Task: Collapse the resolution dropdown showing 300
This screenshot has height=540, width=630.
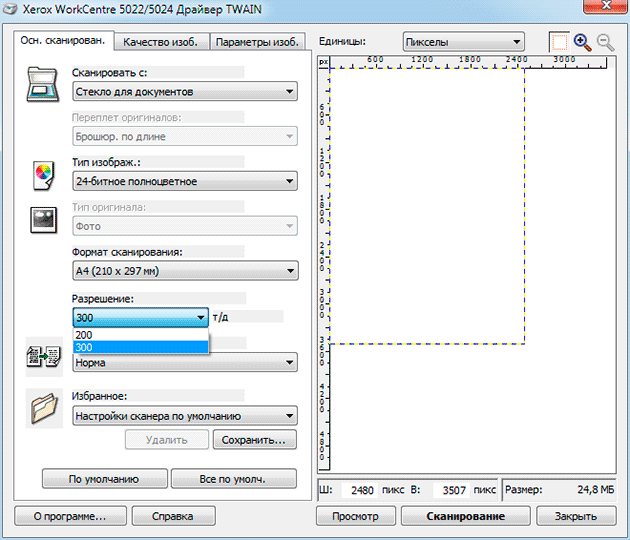Action: pyautogui.click(x=141, y=317)
